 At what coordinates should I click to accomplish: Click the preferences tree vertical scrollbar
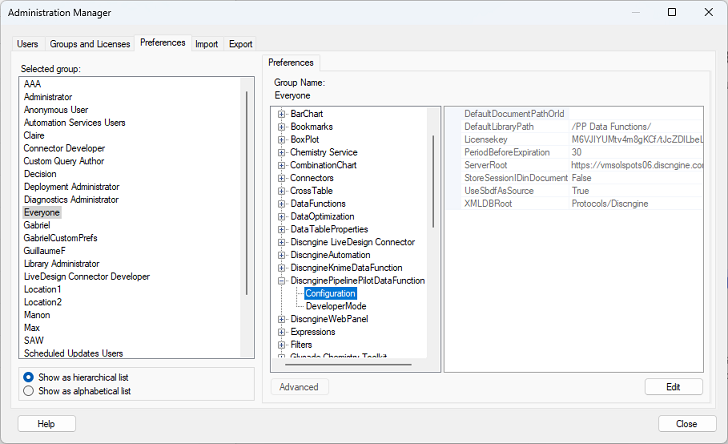pyautogui.click(x=433, y=181)
